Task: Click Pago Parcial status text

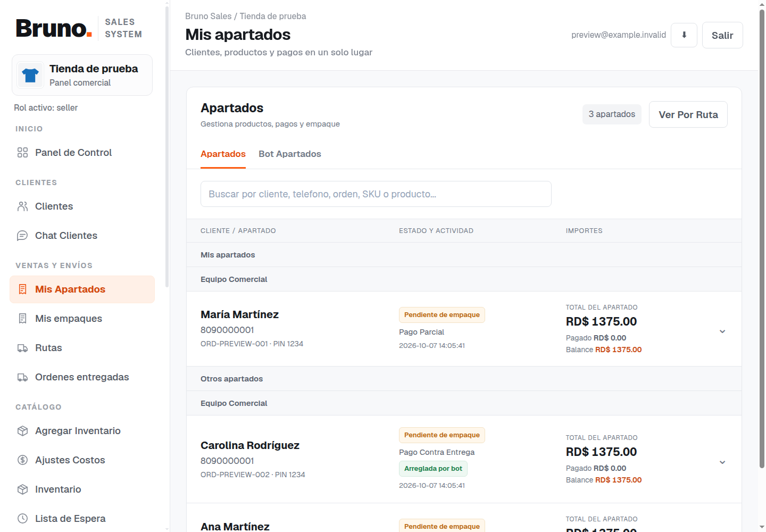Action: click(421, 332)
